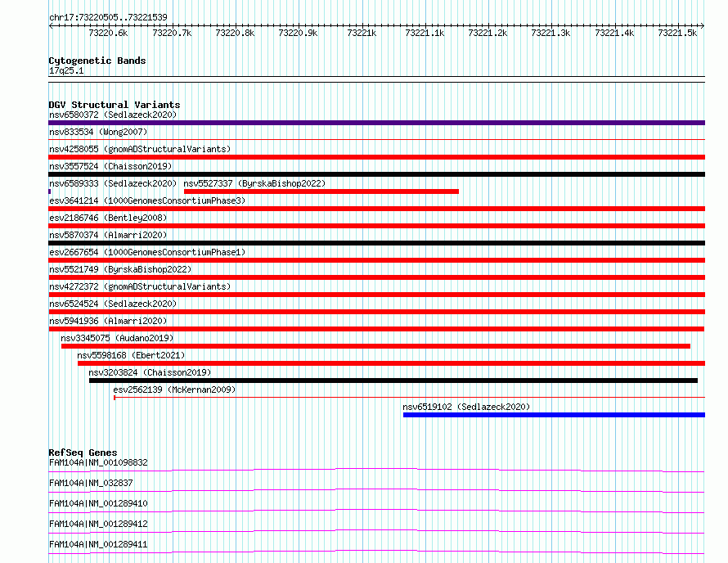
Task: Click the short red bar under nsv5527337
Action: (x=321, y=191)
